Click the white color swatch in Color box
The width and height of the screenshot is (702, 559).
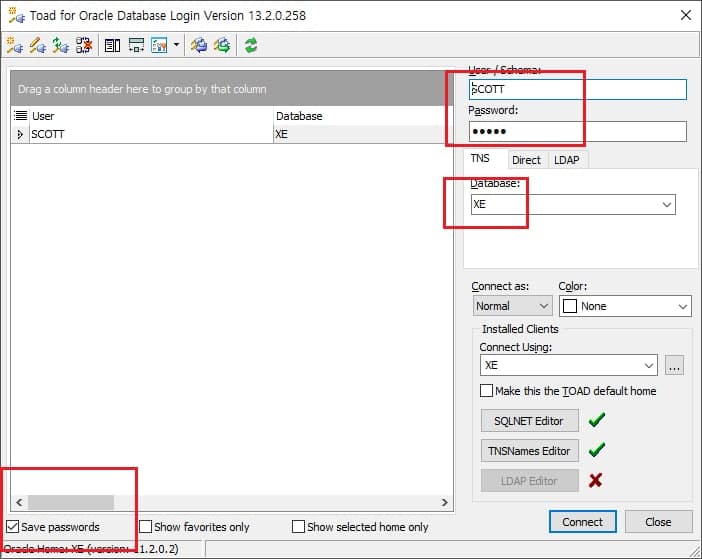569,306
